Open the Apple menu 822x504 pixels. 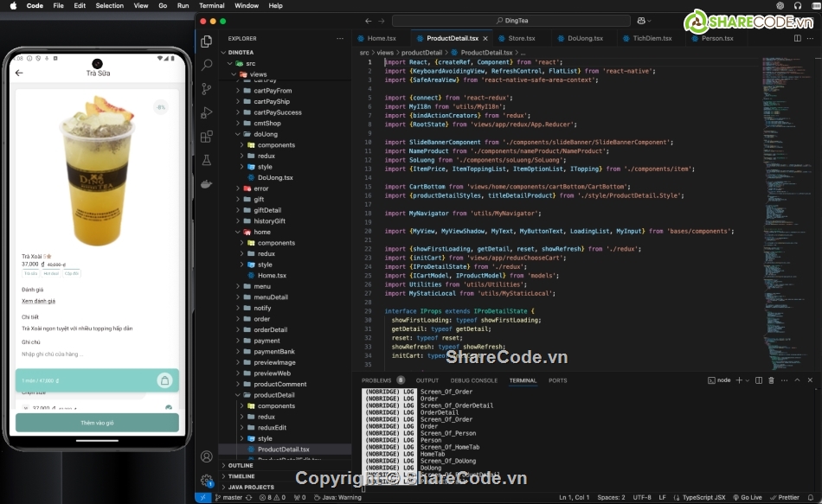13,6
